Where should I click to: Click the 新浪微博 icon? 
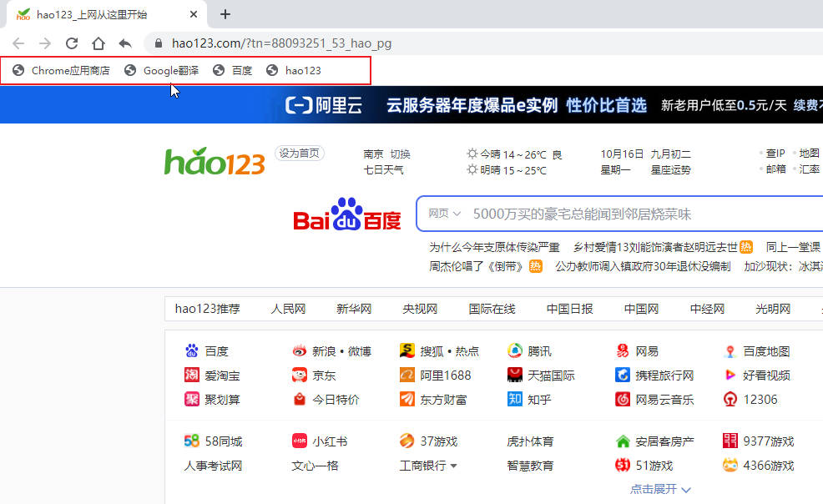click(299, 350)
